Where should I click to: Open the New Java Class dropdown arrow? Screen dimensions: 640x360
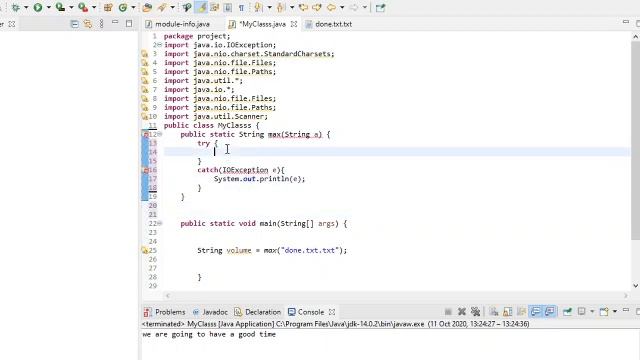133,7
